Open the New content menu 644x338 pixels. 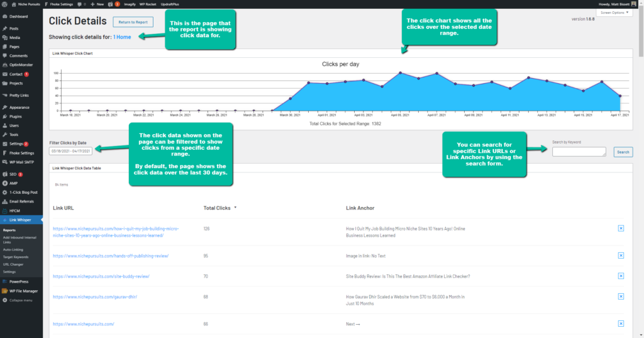click(97, 4)
